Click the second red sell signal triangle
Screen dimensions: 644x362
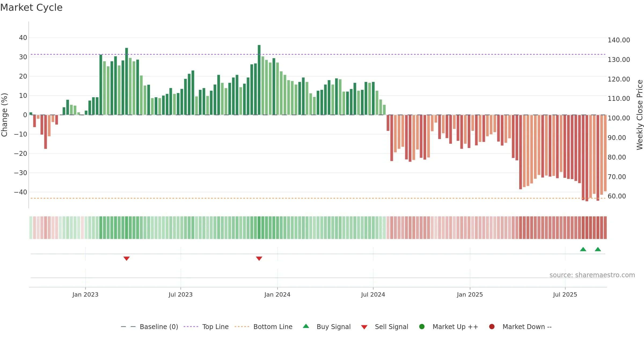pyautogui.click(x=259, y=258)
